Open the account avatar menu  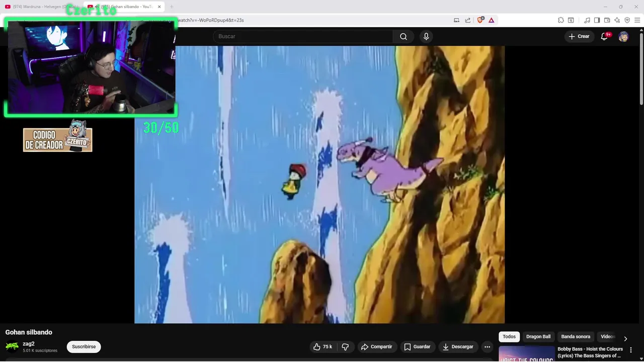click(x=623, y=36)
